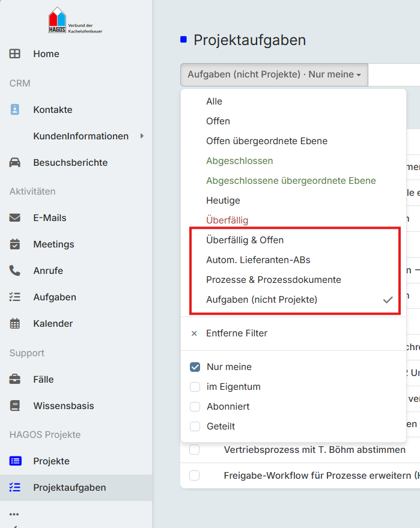Image resolution: width=420 pixels, height=528 pixels.
Task: Check the Abonniert filter option
Action: pos(195,407)
